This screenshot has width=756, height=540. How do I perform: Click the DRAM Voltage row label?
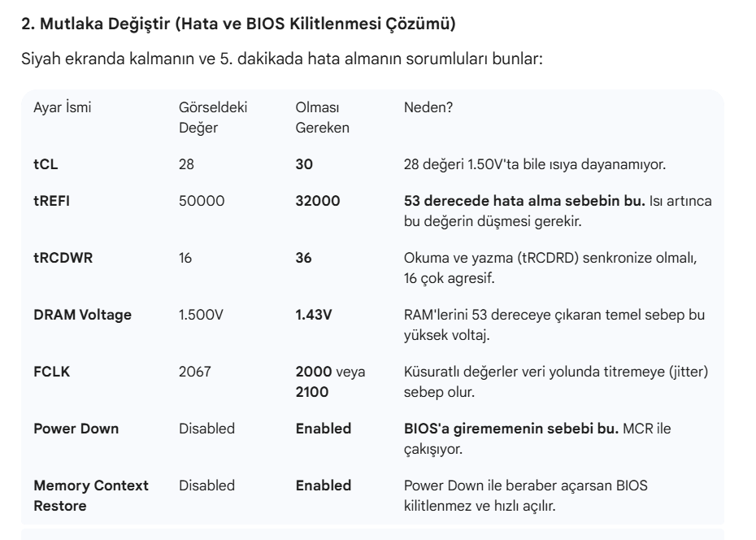click(x=82, y=315)
